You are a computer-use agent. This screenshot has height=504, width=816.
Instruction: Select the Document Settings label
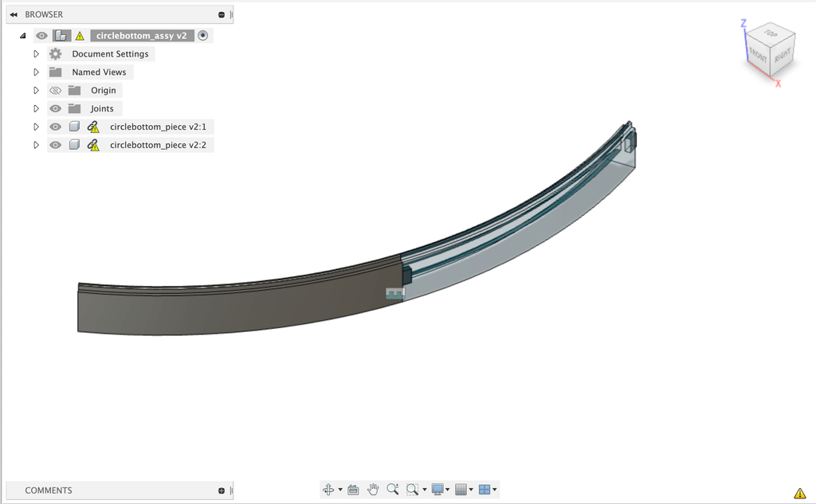110,53
